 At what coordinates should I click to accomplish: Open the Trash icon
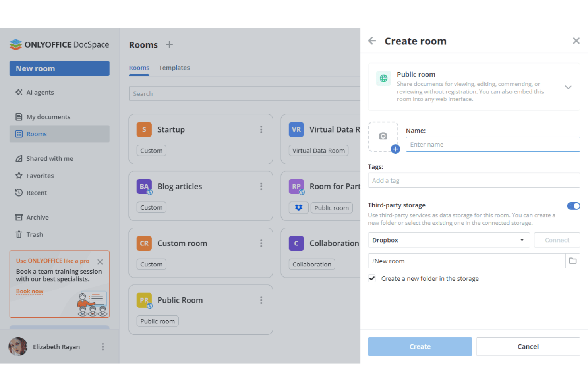point(19,234)
